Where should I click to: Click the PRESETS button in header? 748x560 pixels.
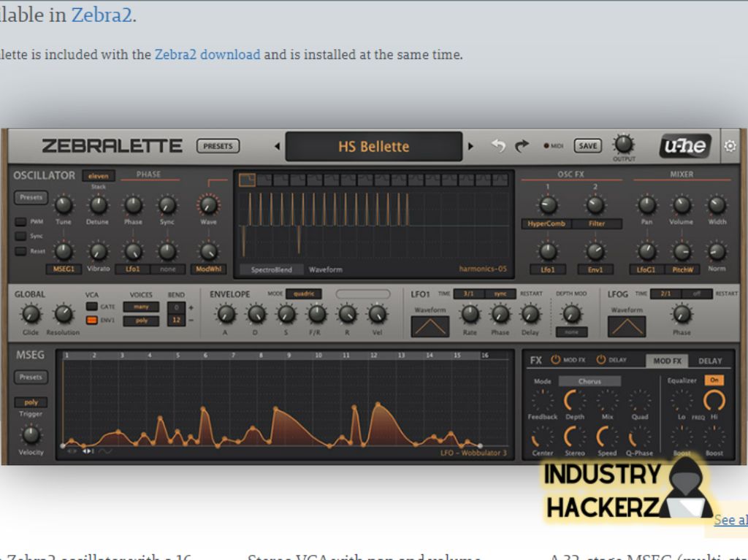click(x=218, y=146)
